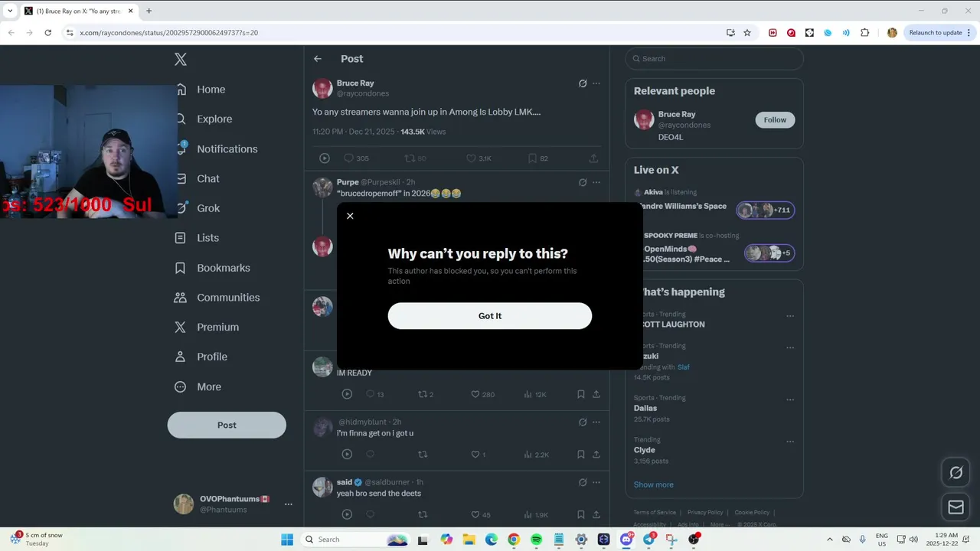This screenshot has width=980, height=551.
Task: Click the repost icon on the main post
Action: (410, 158)
